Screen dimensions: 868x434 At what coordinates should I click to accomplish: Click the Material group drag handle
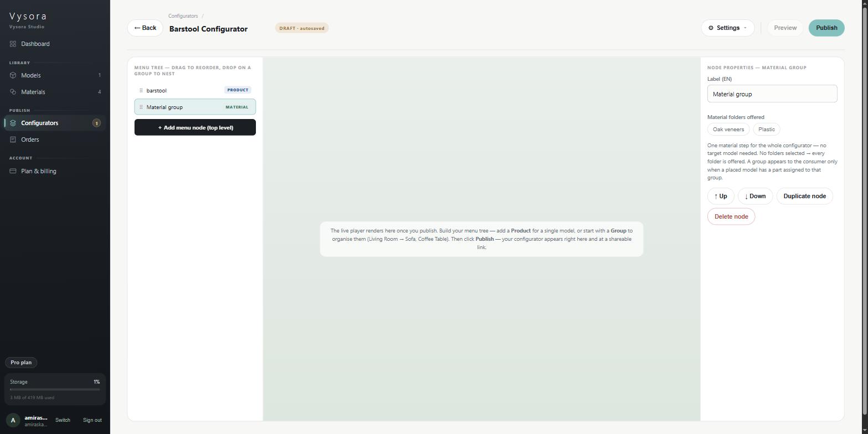(x=141, y=107)
